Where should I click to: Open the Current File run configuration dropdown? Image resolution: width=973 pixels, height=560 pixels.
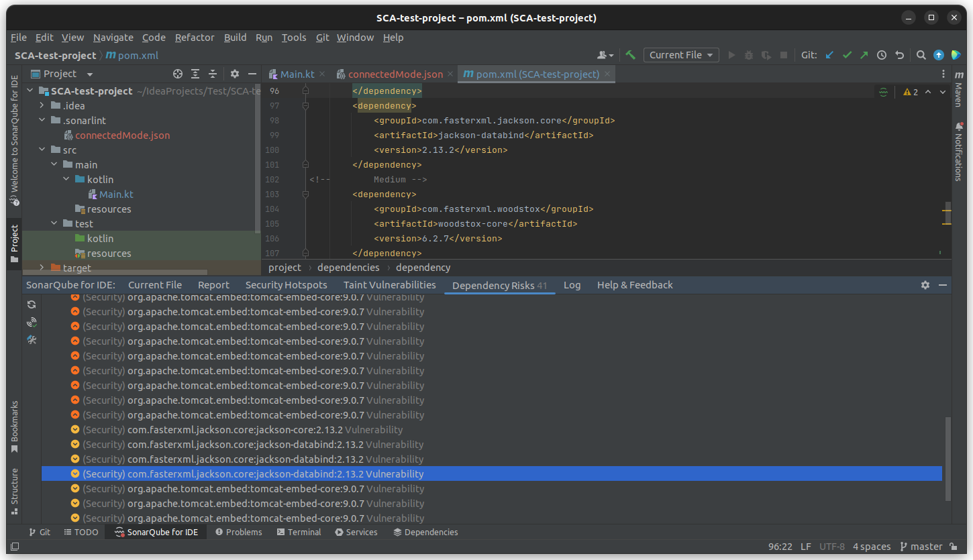pos(681,55)
